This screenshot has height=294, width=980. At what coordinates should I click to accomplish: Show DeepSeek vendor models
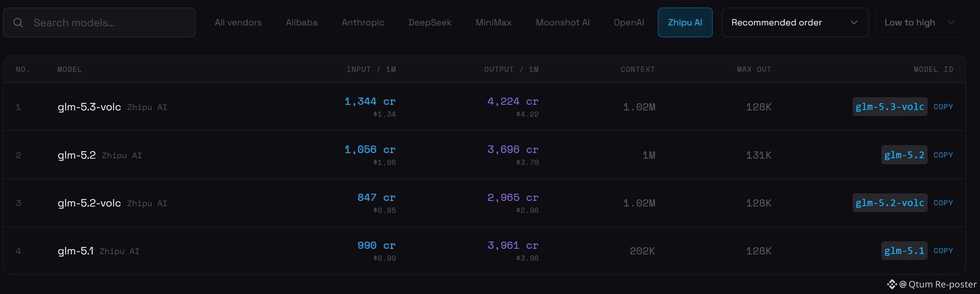pyautogui.click(x=430, y=22)
